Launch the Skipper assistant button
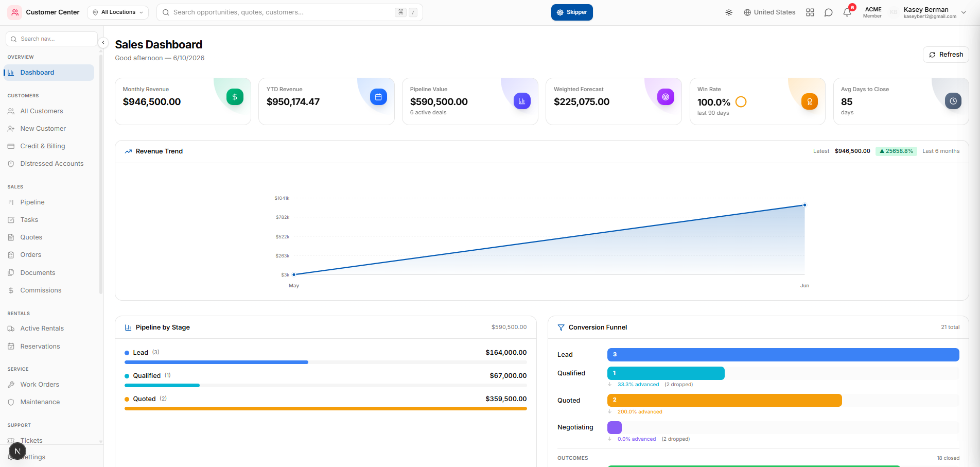Viewport: 980px width, 467px height. (x=572, y=12)
